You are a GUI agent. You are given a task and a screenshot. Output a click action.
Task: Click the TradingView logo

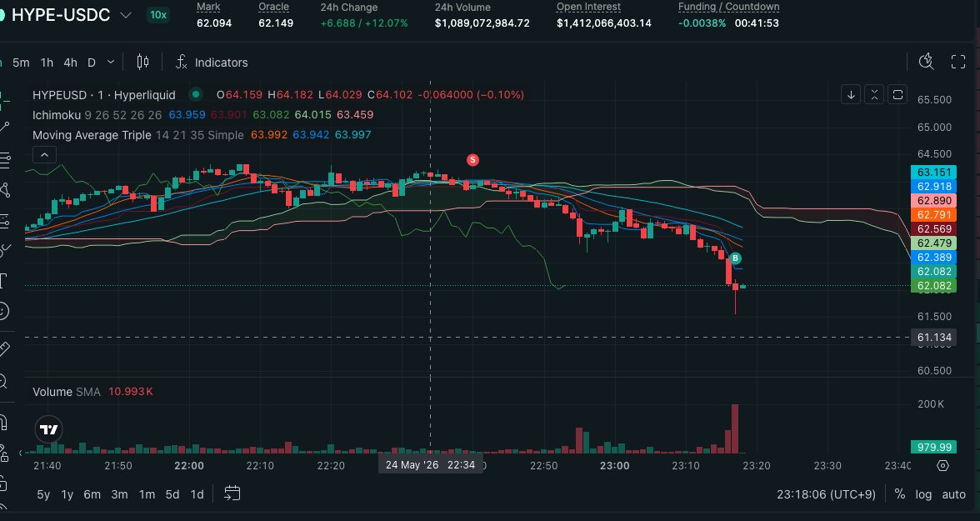[x=48, y=429]
